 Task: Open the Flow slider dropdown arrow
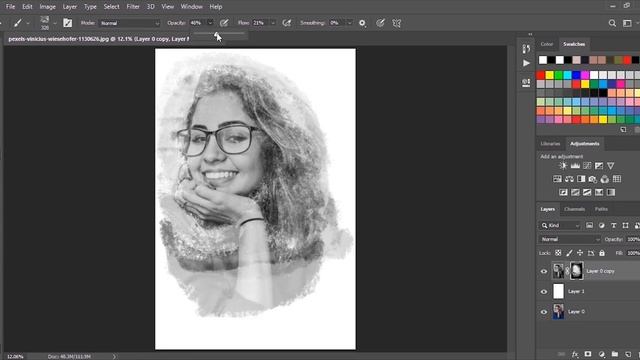[x=273, y=23]
